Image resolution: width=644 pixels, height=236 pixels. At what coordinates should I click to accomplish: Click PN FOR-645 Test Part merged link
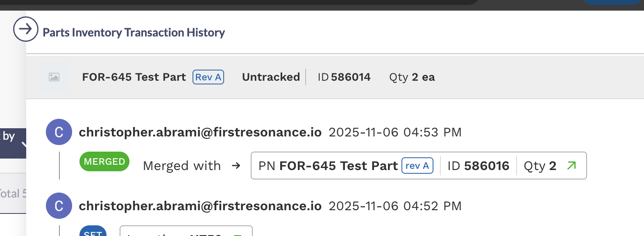(328, 166)
